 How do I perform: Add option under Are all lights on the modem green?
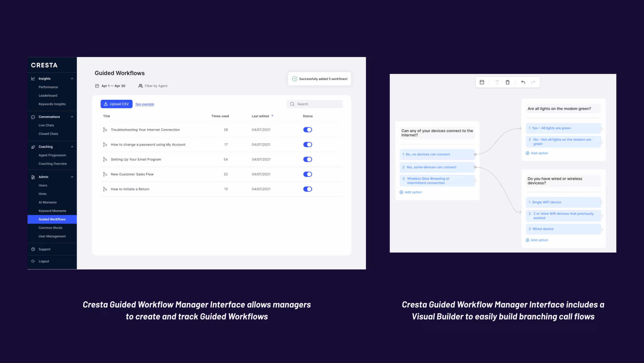pos(537,153)
